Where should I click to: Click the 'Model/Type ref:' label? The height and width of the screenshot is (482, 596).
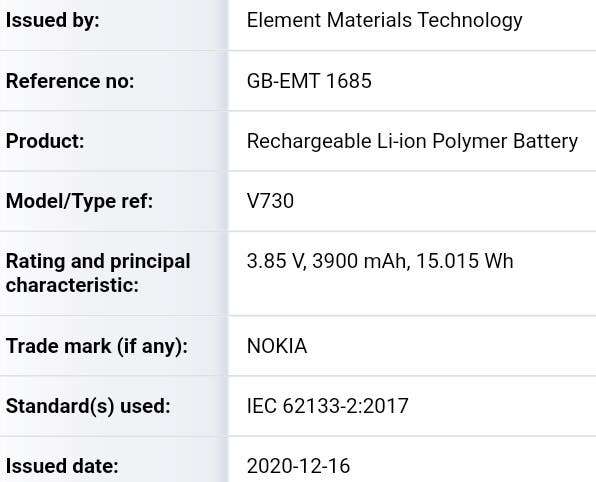[79, 201]
